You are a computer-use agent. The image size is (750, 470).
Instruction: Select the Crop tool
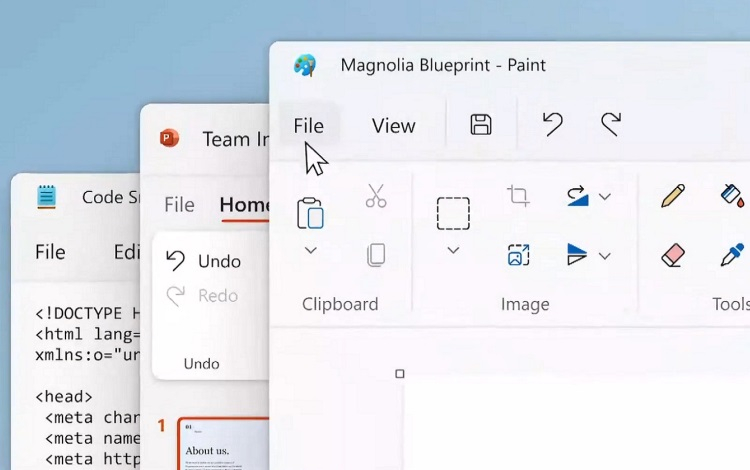pos(518,195)
